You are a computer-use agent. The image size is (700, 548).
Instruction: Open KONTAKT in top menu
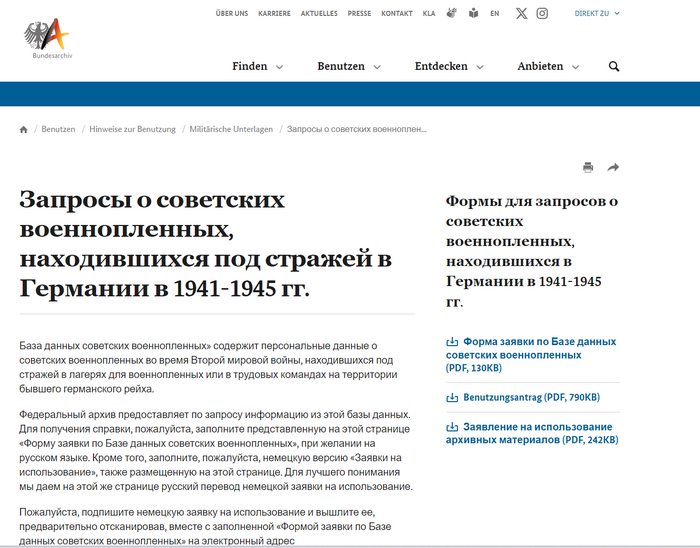coord(396,13)
